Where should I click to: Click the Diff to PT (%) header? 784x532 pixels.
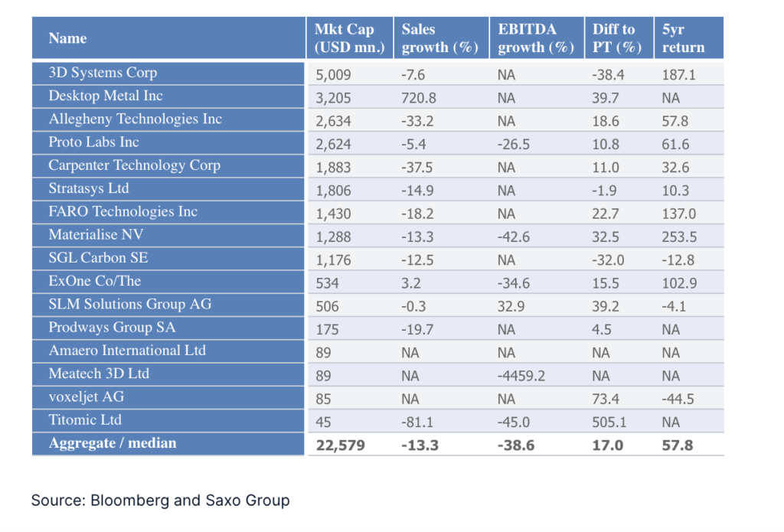point(616,38)
